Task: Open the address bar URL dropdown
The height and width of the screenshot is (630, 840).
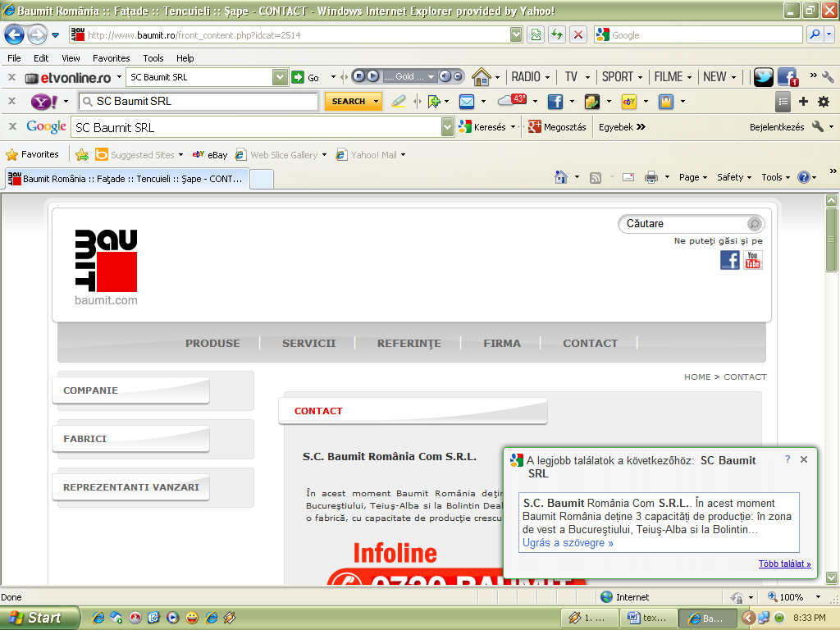Action: coord(516,34)
